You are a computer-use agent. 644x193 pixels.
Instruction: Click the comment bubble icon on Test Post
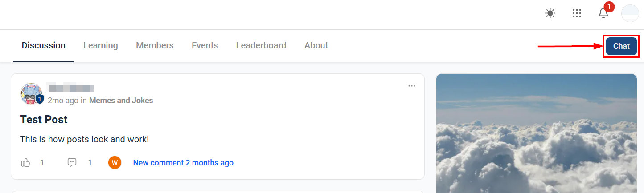coord(72,163)
